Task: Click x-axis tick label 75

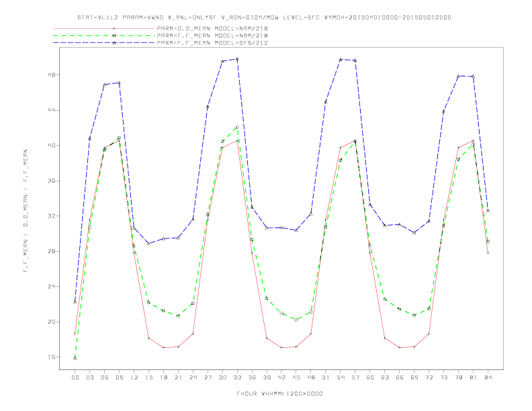Action: pyautogui.click(x=444, y=377)
